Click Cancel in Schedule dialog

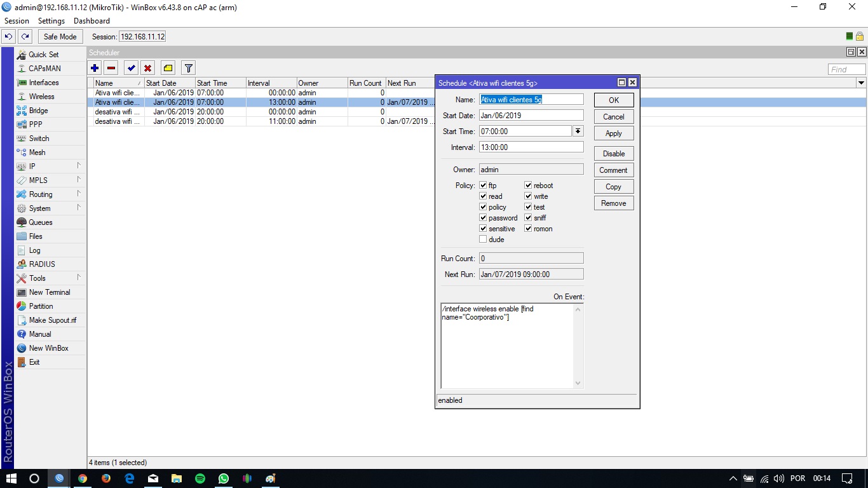pos(614,117)
